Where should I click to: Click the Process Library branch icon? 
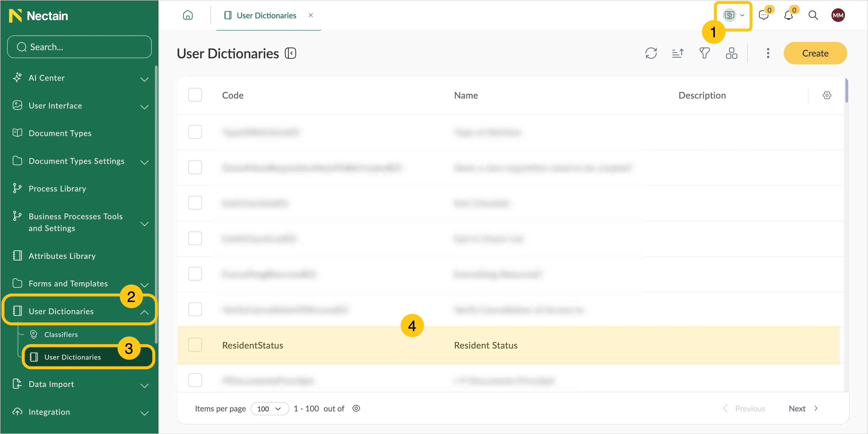coord(17,188)
